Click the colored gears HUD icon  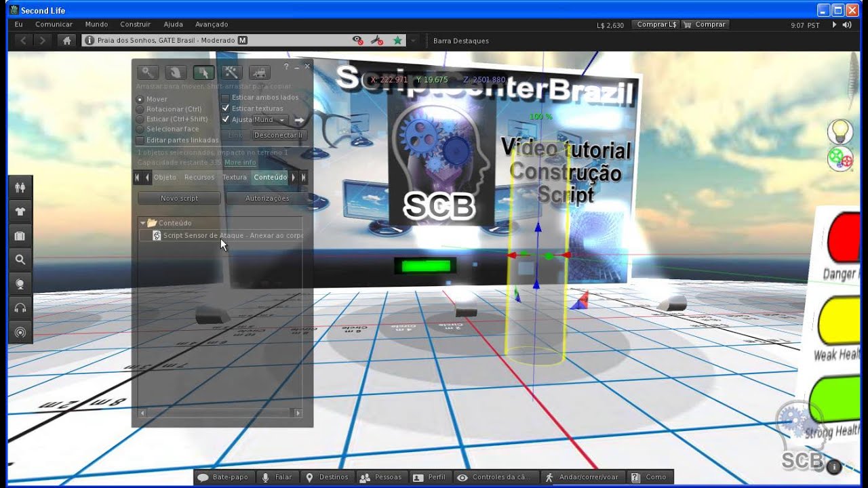click(x=840, y=159)
